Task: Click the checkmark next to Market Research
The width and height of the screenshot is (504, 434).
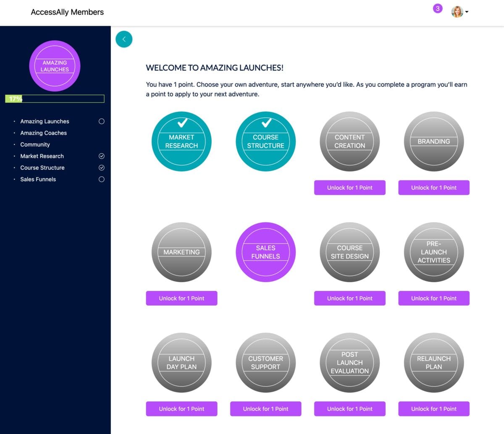Action: [101, 156]
